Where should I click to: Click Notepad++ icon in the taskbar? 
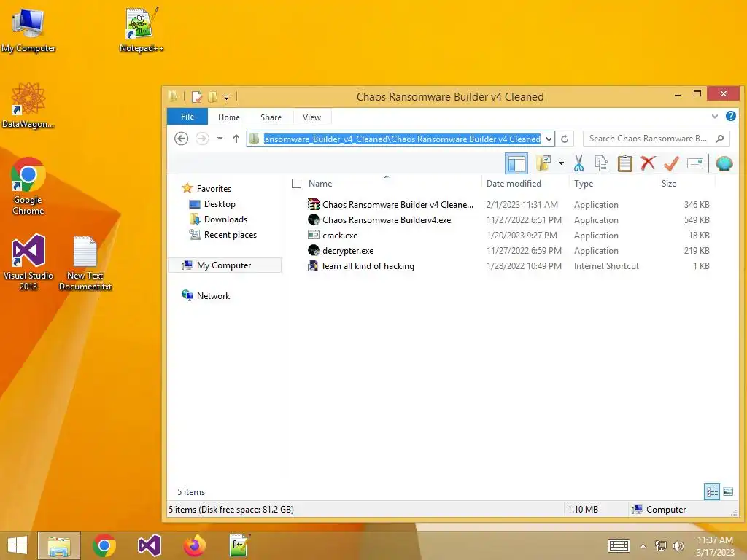(239, 545)
